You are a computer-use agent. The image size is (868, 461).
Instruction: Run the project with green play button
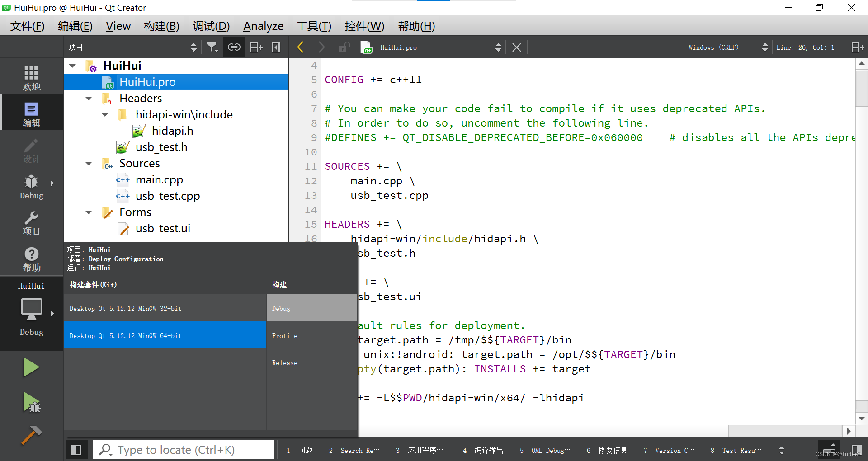pos(31,367)
